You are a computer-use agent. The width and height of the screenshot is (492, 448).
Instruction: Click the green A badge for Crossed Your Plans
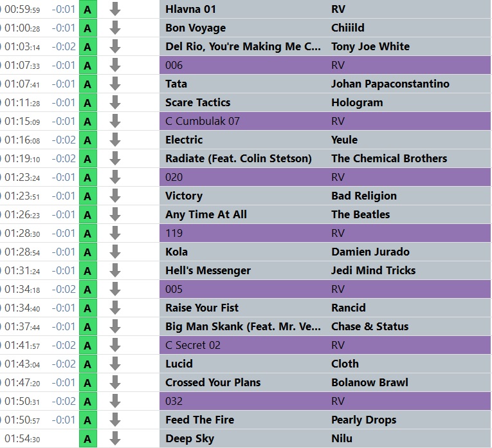point(88,383)
